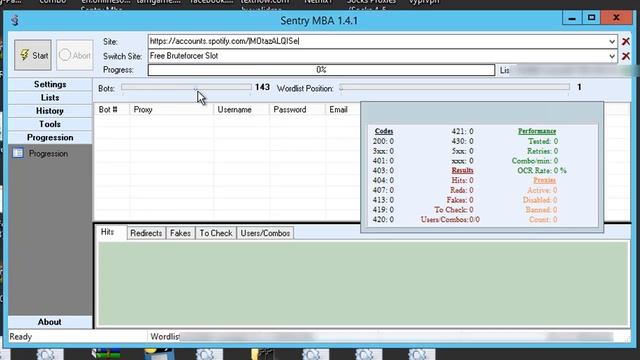Click the Performance heading in stats panel
This screenshot has width=640, height=360.
click(537, 131)
